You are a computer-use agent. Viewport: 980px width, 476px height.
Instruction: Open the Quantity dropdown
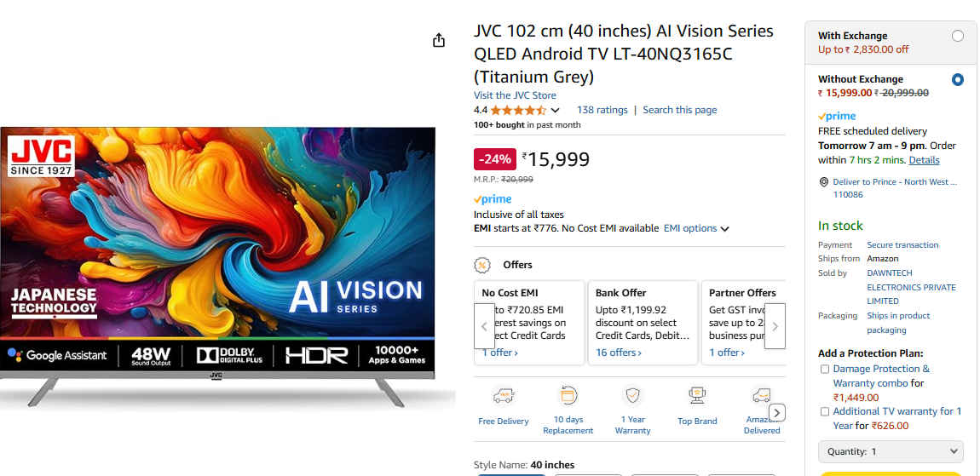(891, 451)
